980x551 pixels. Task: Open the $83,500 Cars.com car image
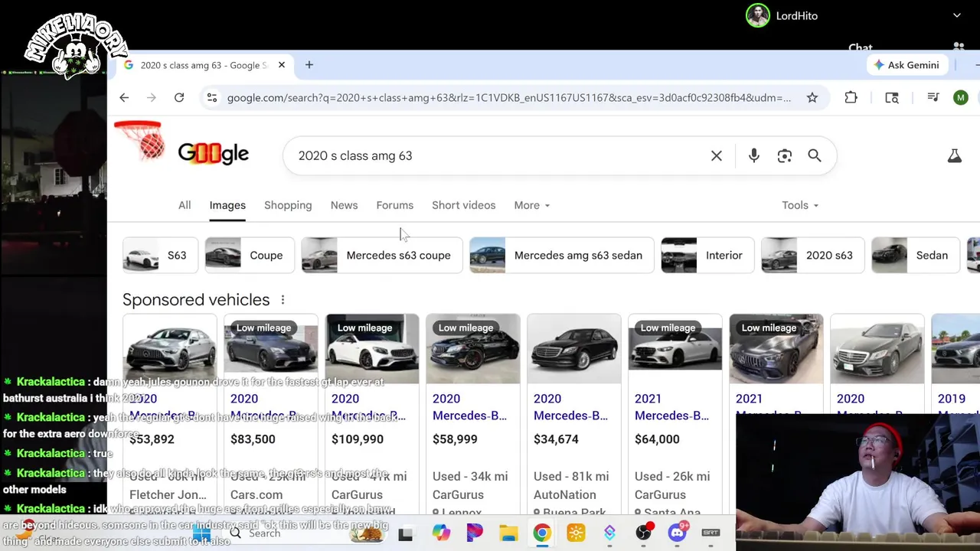271,349
